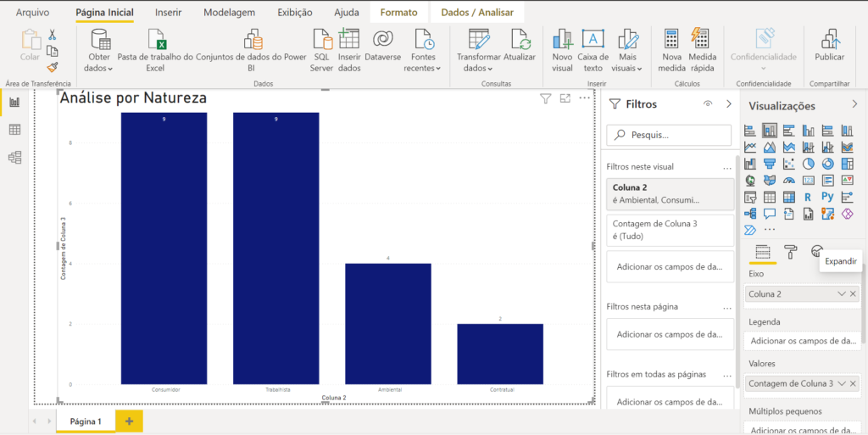Switch to the Inserir ribbon tab
Screen dimensions: 868x435
169,12
